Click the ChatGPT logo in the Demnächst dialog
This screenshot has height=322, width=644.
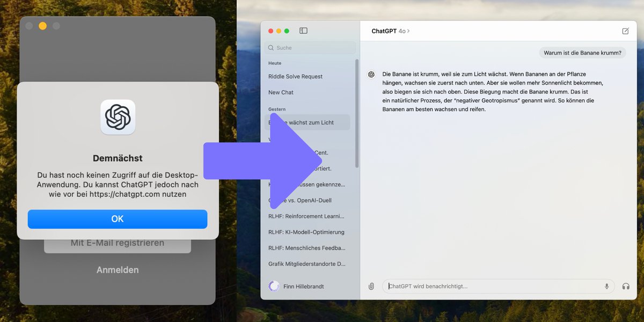coord(118,117)
